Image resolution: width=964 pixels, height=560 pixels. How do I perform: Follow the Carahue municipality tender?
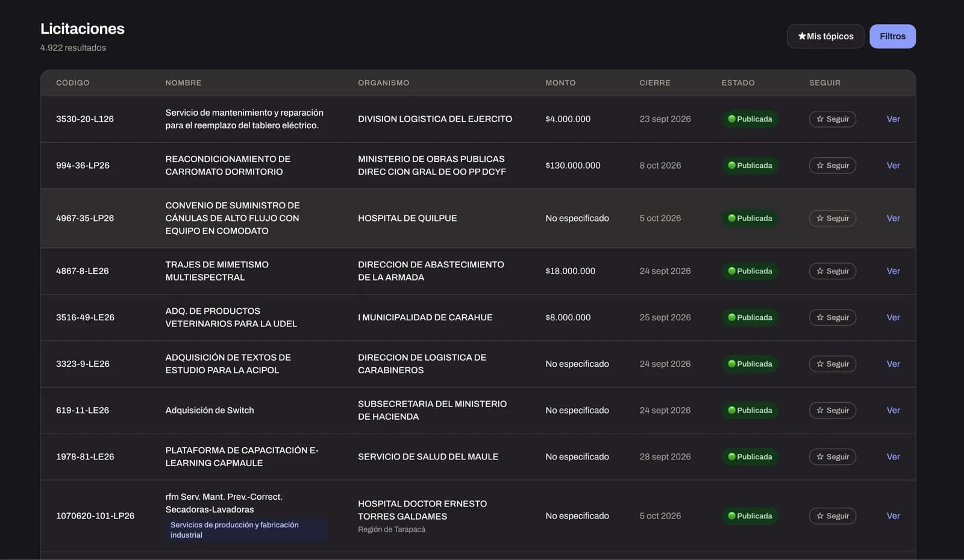pos(832,317)
